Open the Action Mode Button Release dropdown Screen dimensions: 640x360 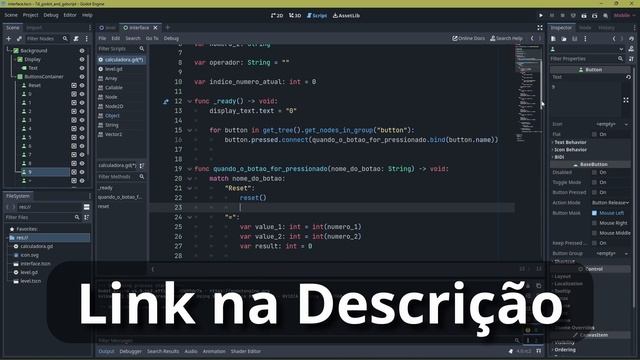click(x=611, y=203)
